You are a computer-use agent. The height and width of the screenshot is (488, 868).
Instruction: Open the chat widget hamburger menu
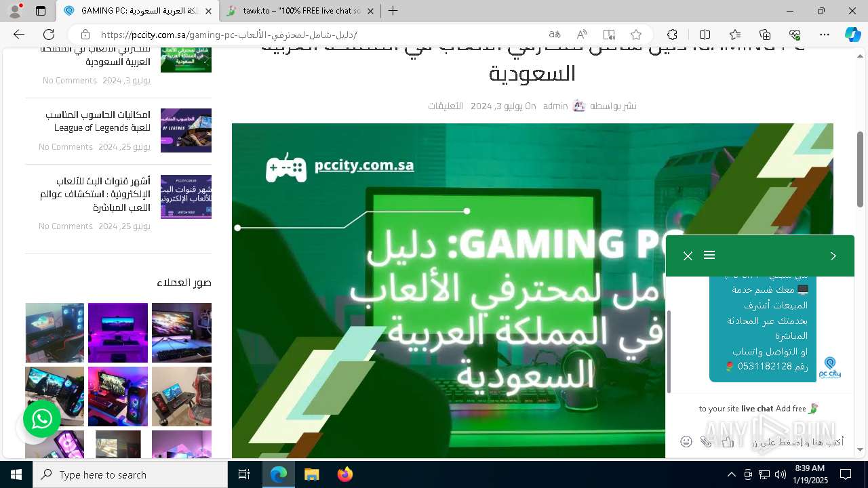click(x=709, y=255)
